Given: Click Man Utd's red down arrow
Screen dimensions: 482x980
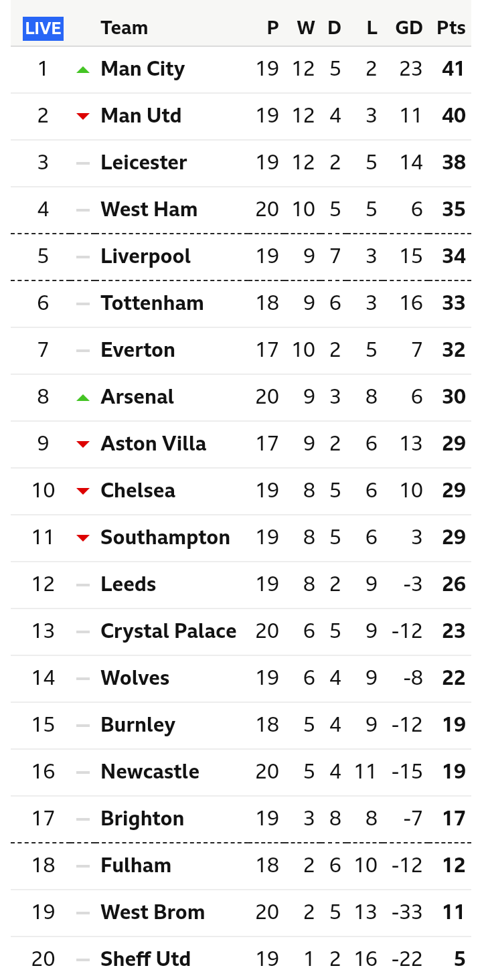Looking at the screenshot, I should 83,116.
